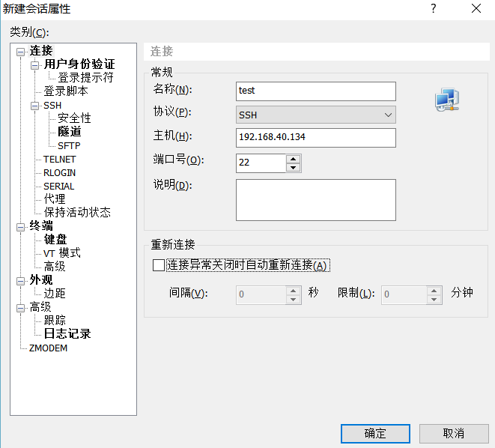Collapse the 高级 category node
The width and height of the screenshot is (495, 448).
coord(20,308)
